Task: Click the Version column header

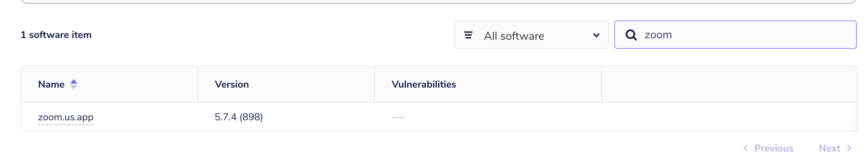Action: point(232,84)
